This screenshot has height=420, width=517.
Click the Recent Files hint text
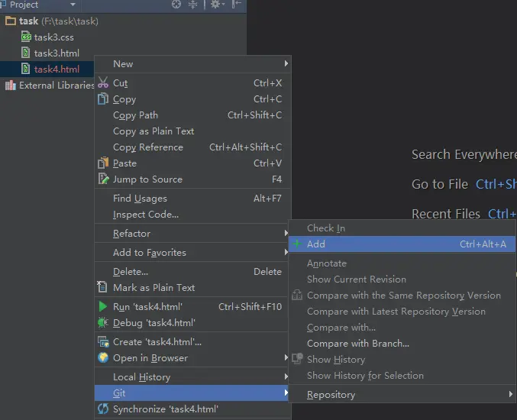pos(446,214)
